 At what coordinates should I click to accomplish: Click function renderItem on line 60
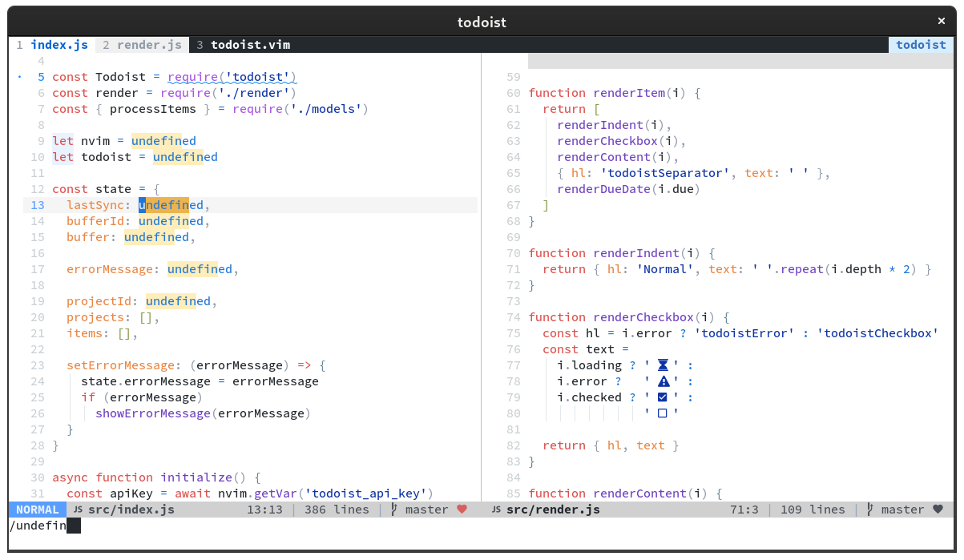point(597,93)
